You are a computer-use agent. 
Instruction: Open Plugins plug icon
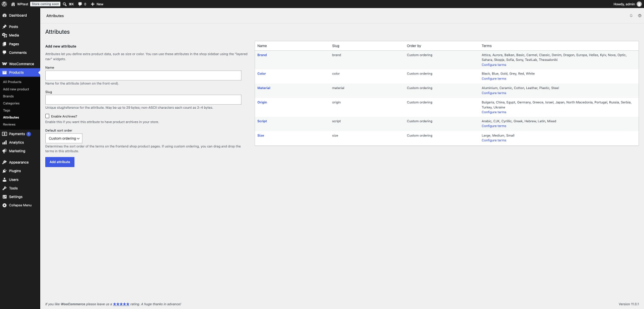point(5,171)
